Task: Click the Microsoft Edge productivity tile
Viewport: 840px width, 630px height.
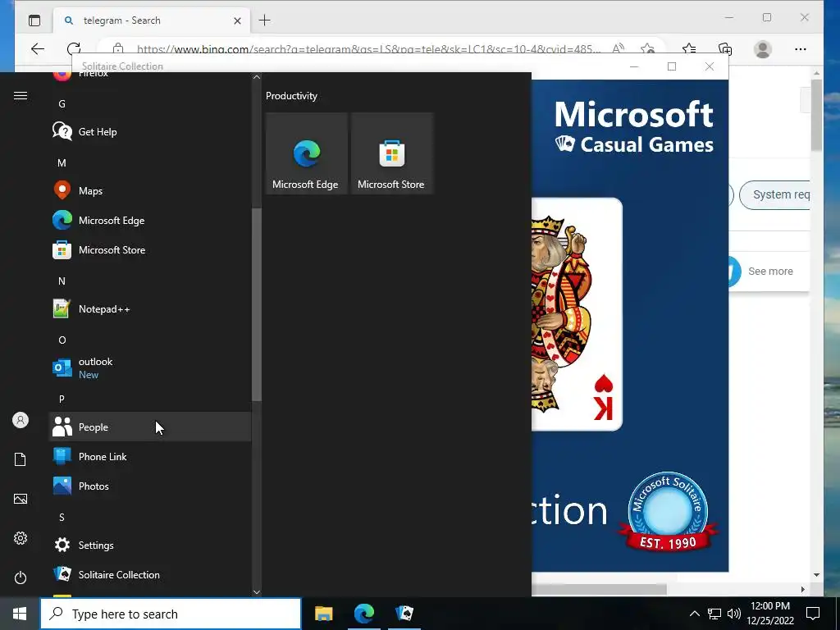Action: [307, 153]
